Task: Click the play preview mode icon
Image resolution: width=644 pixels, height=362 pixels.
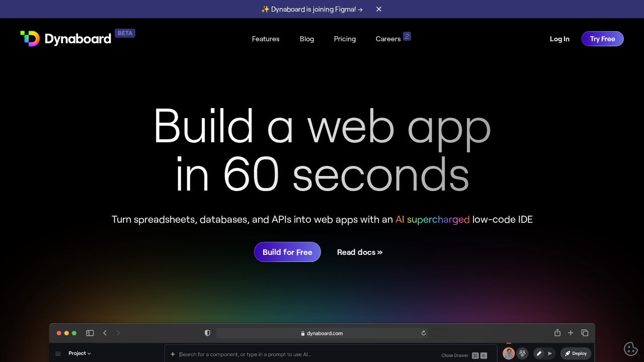Action: (549, 353)
